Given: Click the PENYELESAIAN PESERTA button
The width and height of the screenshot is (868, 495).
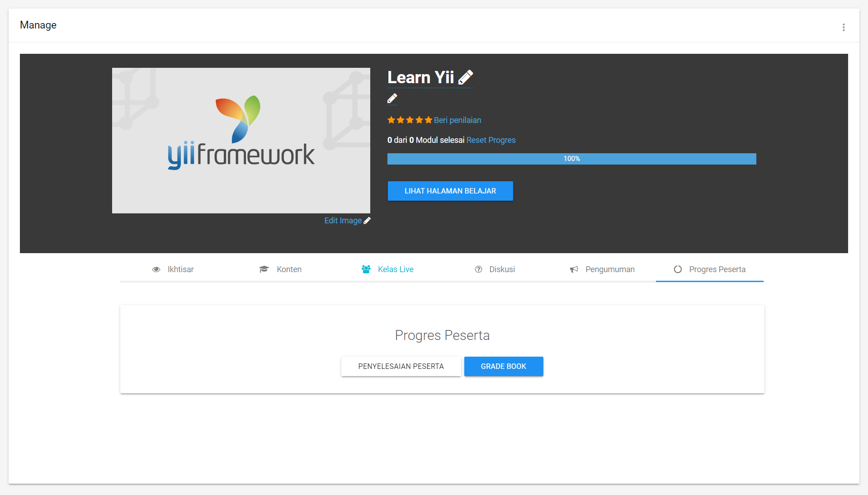Looking at the screenshot, I should click(x=401, y=366).
